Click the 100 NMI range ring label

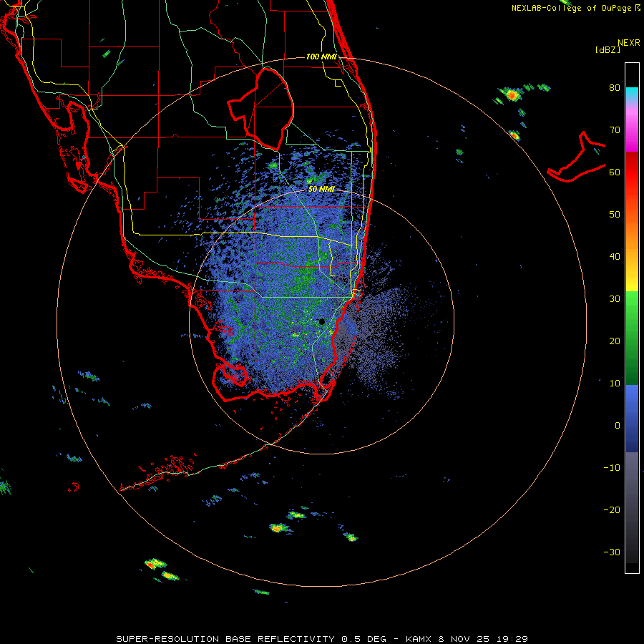321,57
